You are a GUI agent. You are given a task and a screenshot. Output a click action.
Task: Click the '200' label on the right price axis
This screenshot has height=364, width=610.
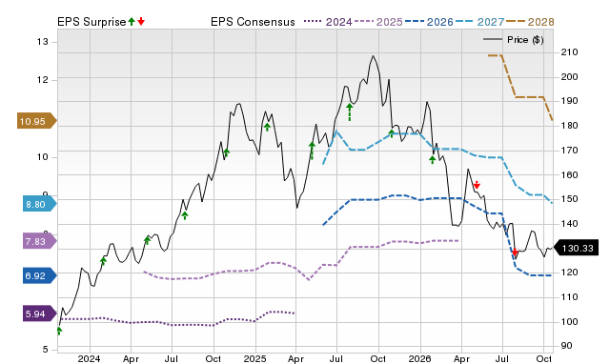pyautogui.click(x=569, y=76)
